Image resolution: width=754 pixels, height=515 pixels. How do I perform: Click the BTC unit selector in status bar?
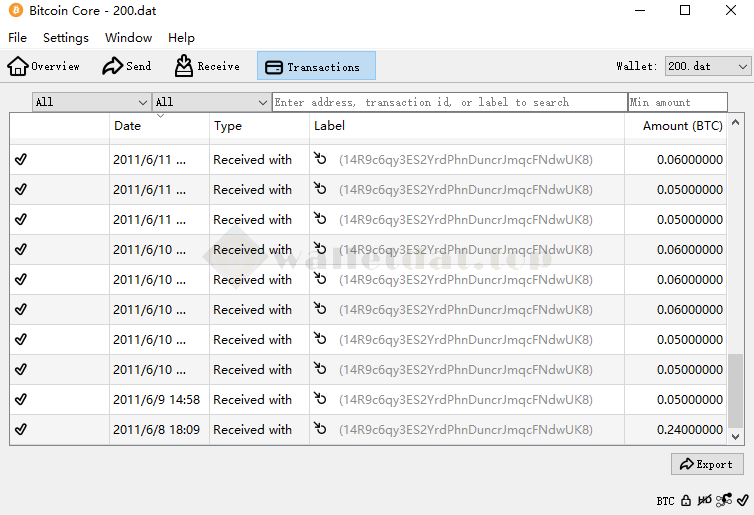pos(665,500)
